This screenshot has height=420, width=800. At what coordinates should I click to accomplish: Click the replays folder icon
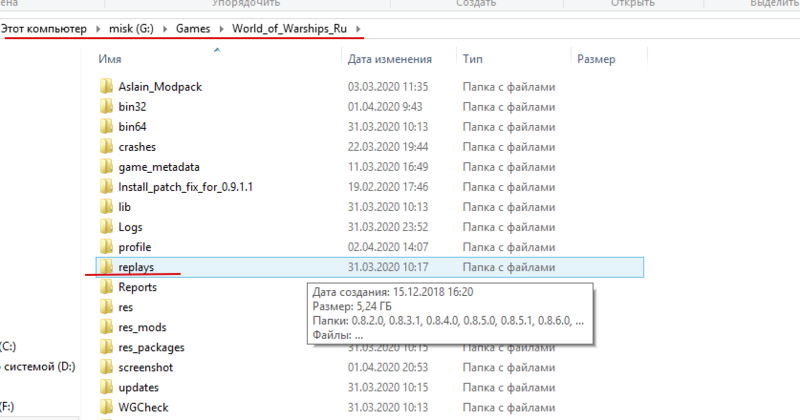pyautogui.click(x=106, y=267)
